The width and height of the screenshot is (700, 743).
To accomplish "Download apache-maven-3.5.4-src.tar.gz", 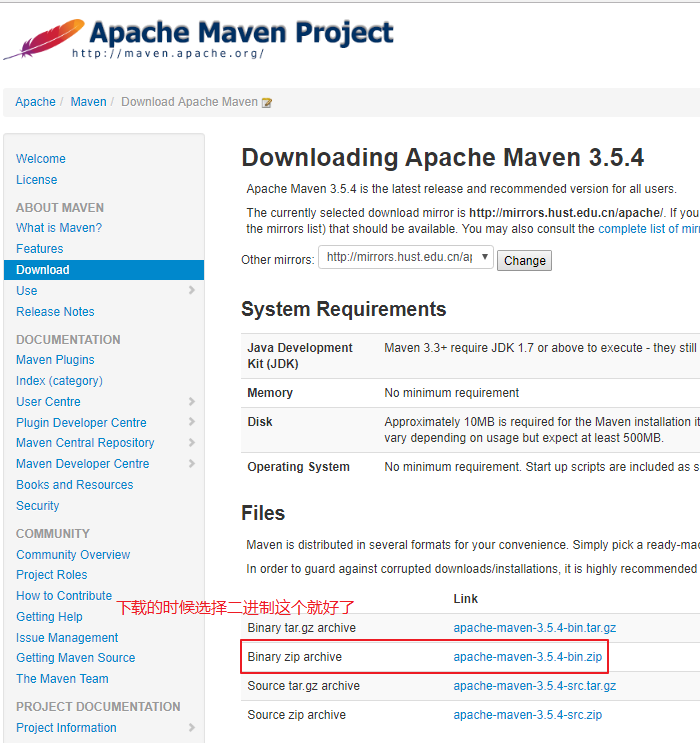I will point(535,686).
